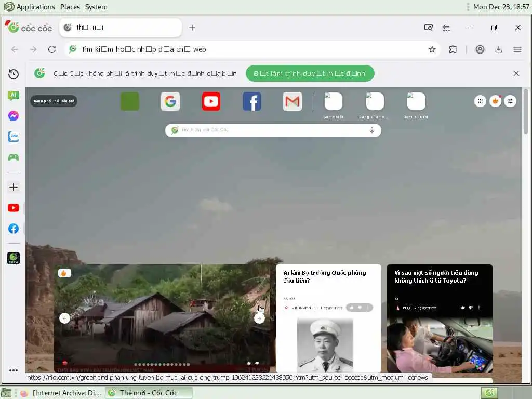Open more options on the Toyota article
Viewport: 532px width, 399px height.
[478, 308]
